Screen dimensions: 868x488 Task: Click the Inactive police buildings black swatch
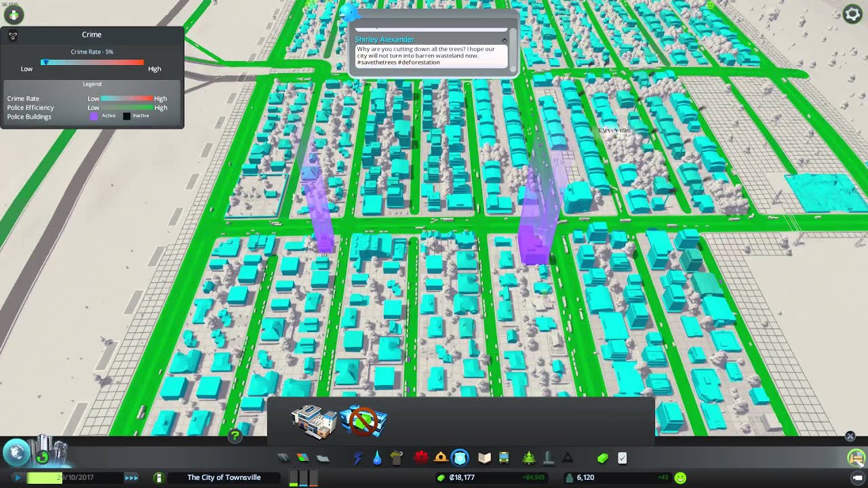(126, 117)
